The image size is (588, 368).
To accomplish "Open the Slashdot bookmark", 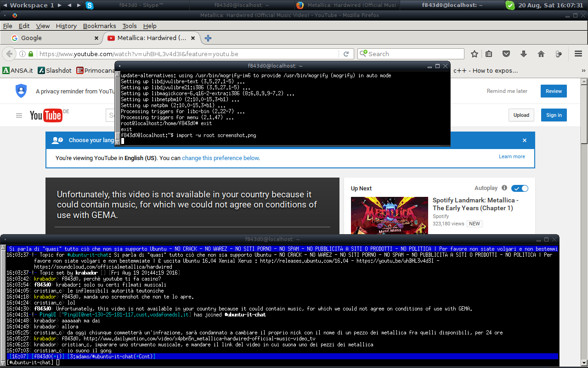I will click(x=55, y=70).
